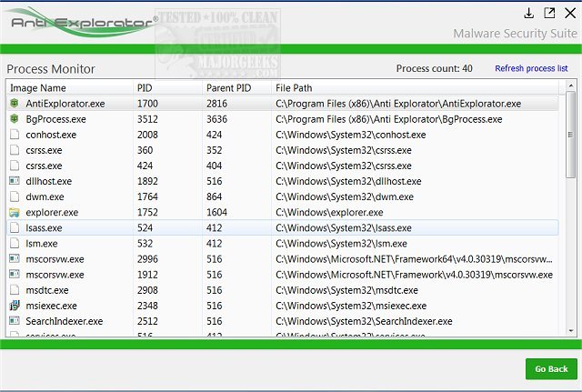Click the explorer.exe folder icon
Screen dimensions: 582x392
tap(15, 212)
